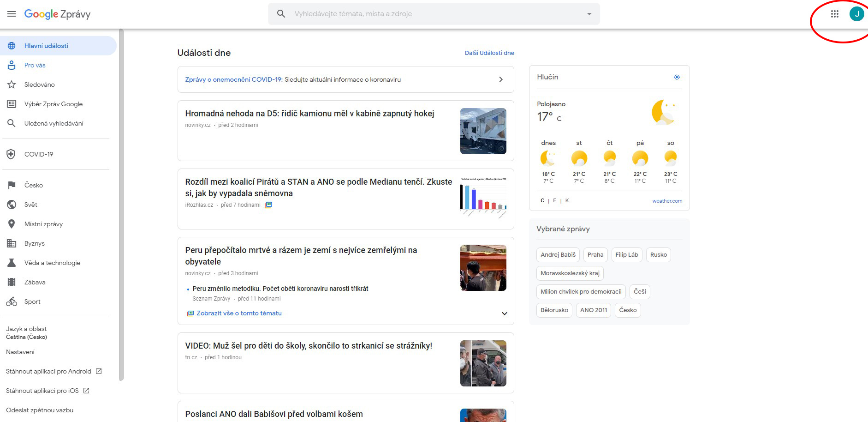Click Odeslat zpětnou vazbu
The width and height of the screenshot is (868, 422).
point(40,410)
